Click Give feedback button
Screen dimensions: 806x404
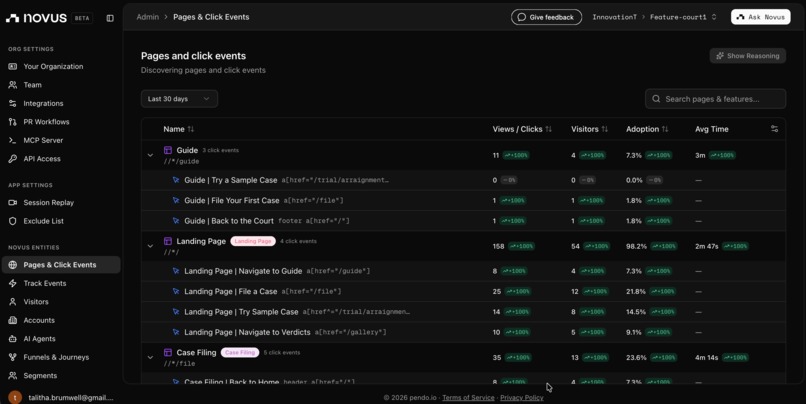coord(546,17)
